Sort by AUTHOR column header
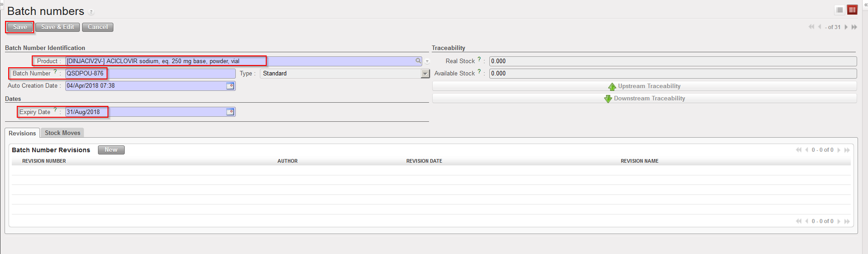This screenshot has height=254, width=868. [x=288, y=161]
